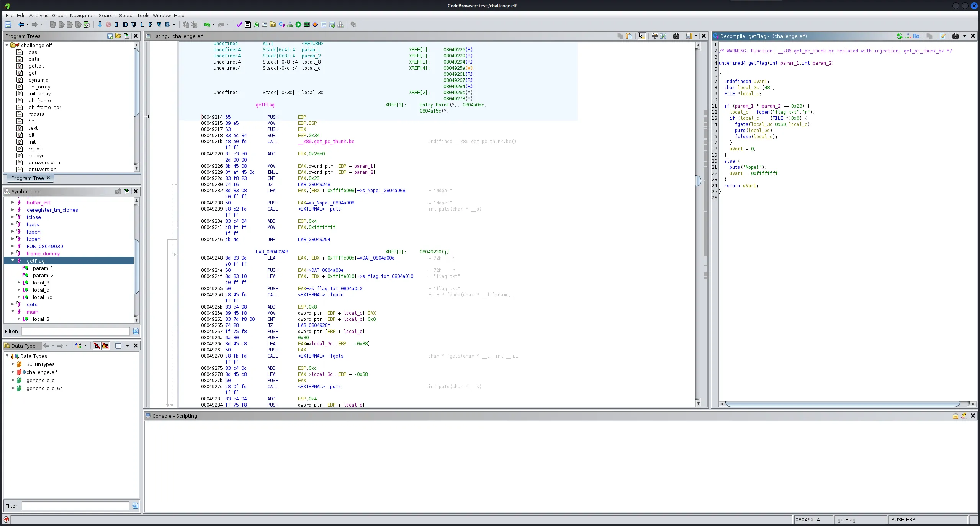980x526 pixels.
Task: Expand the main function in Symbol Tree
Action: coord(13,312)
